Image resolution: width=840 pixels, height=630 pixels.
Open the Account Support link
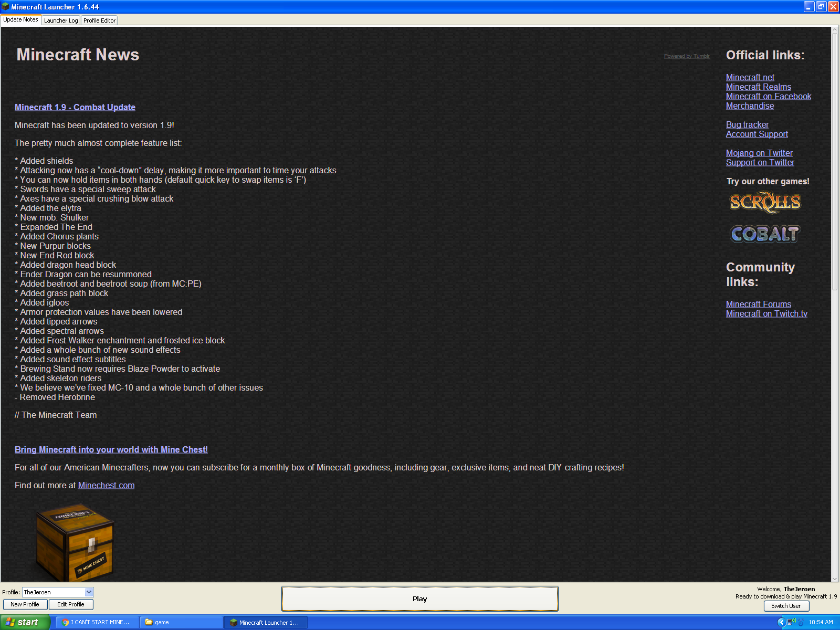coord(757,134)
